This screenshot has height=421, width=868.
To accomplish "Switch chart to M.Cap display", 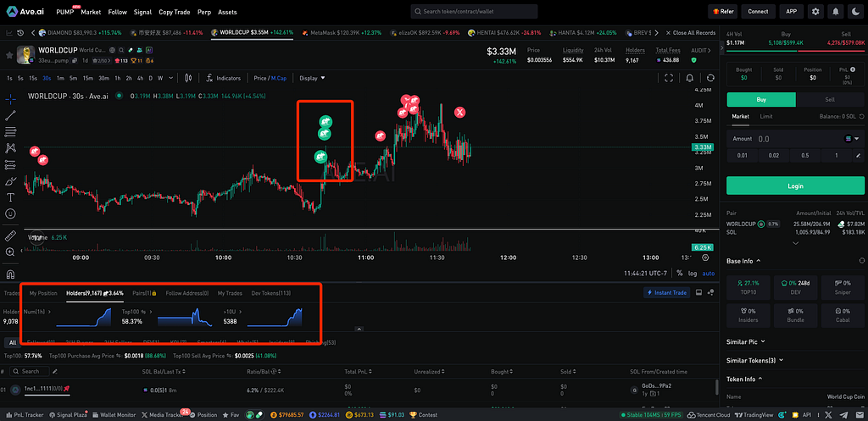I will pyautogui.click(x=278, y=78).
